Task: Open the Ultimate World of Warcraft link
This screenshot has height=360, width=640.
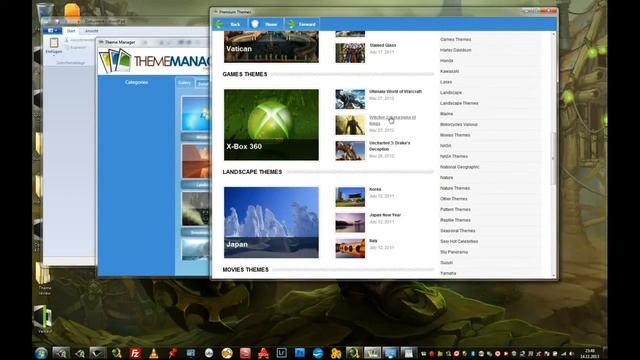Action: 395,91
